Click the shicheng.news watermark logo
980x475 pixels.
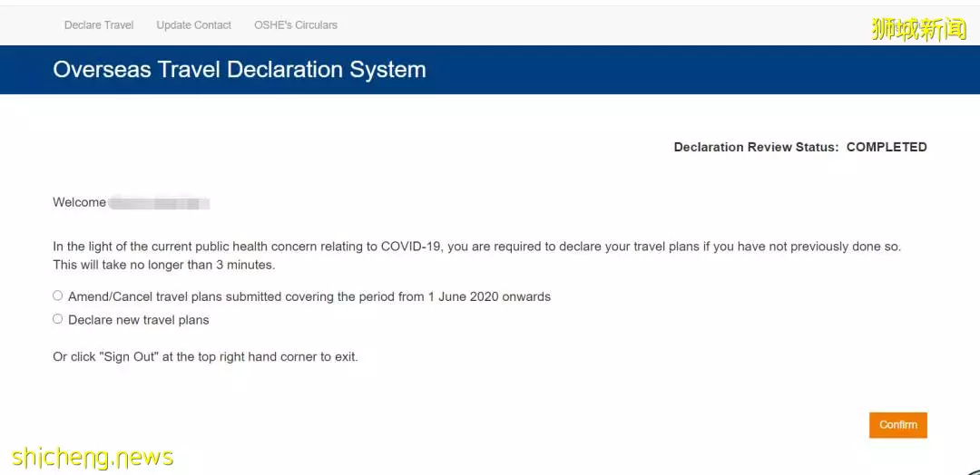click(93, 458)
